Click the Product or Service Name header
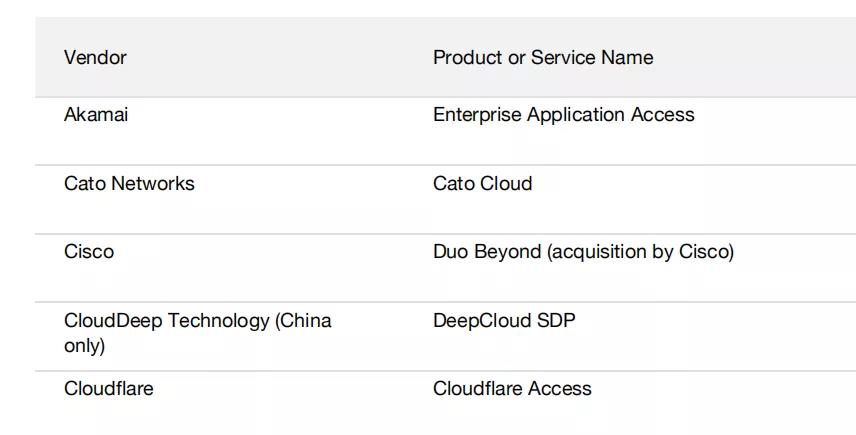The width and height of the screenshot is (856, 435). (x=543, y=57)
